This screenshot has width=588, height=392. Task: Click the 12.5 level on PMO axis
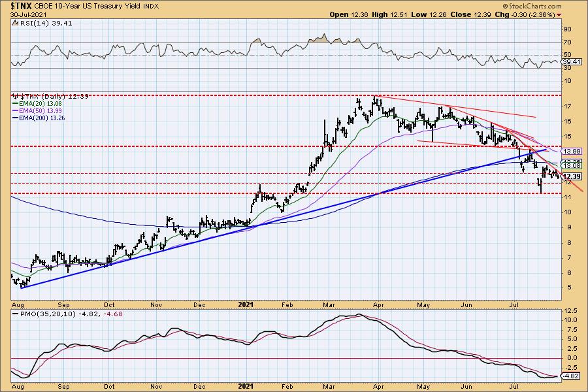(x=570, y=310)
